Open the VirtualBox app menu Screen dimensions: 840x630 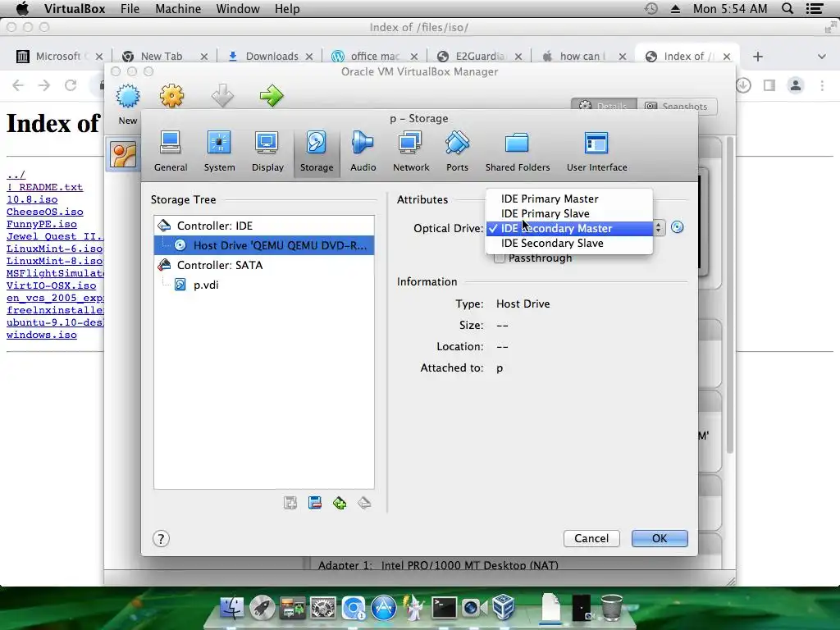pos(75,8)
